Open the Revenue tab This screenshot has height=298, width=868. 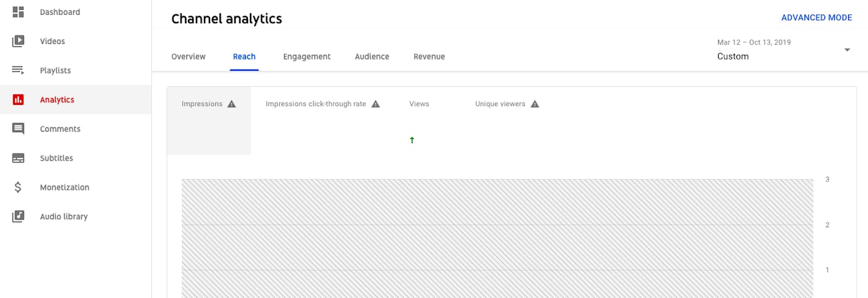429,56
